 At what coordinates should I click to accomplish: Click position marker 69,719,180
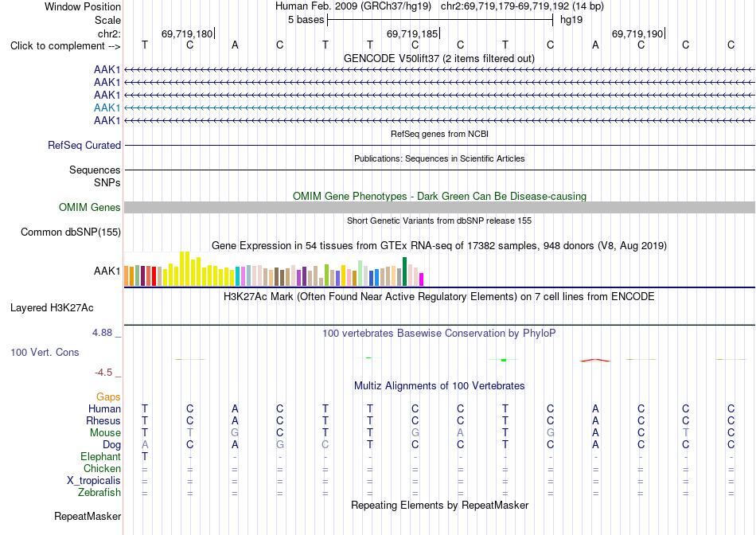[187, 33]
